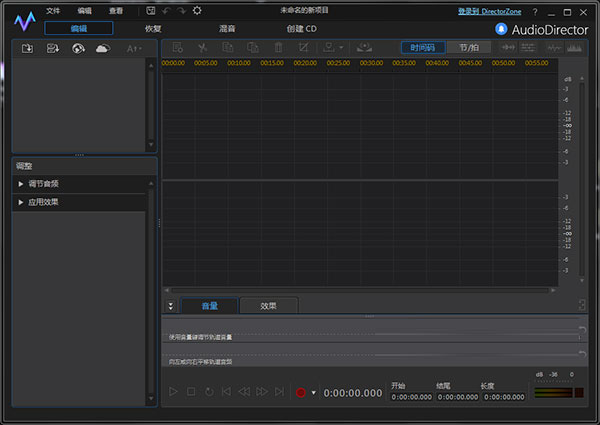This screenshot has width=600, height=425.
Task: Reset the pan keyframe track
Action: click(x=582, y=354)
